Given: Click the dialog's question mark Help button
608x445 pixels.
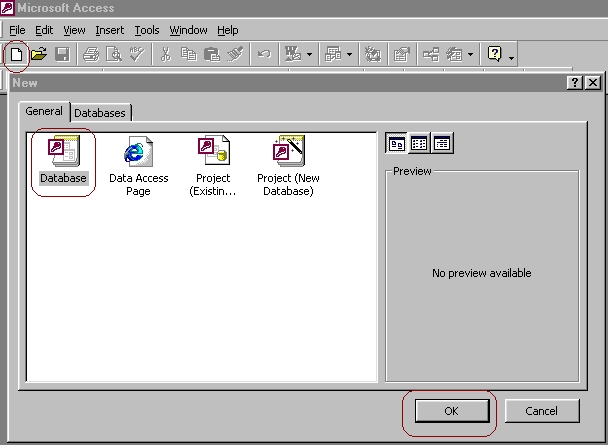Looking at the screenshot, I should point(575,83).
